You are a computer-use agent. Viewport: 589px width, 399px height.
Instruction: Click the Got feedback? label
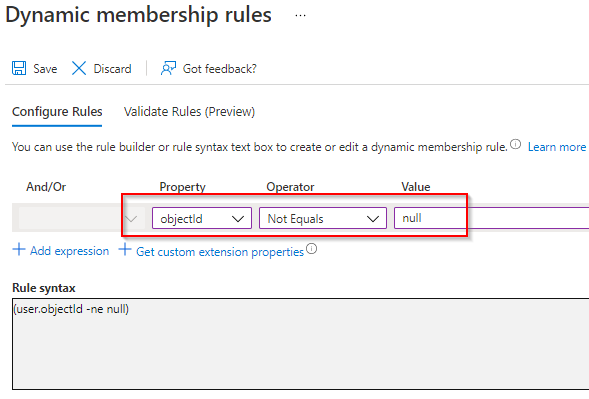(220, 69)
